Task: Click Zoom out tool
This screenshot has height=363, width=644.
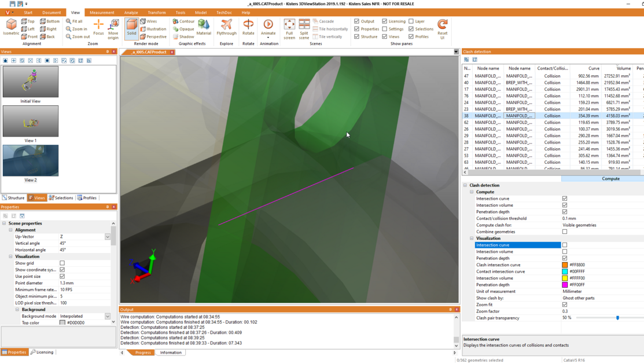Action: [x=78, y=36]
